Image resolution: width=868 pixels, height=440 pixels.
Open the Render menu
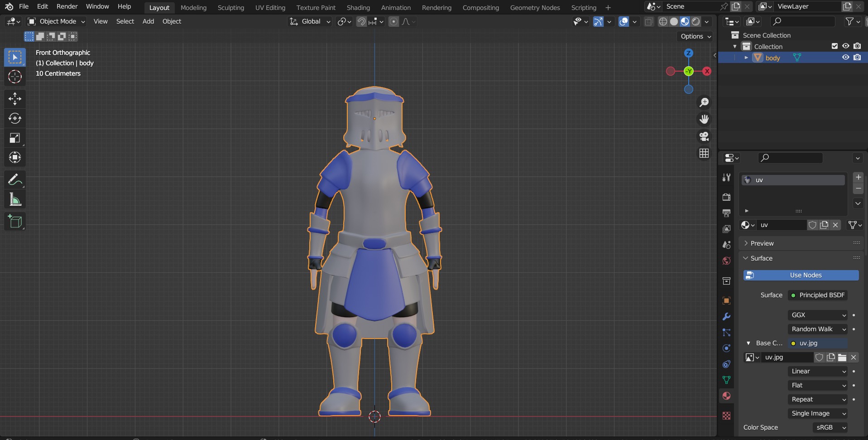coord(67,6)
